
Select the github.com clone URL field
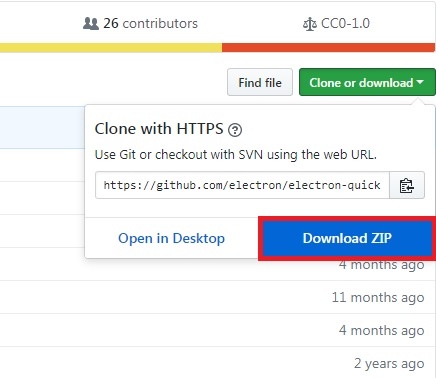242,185
